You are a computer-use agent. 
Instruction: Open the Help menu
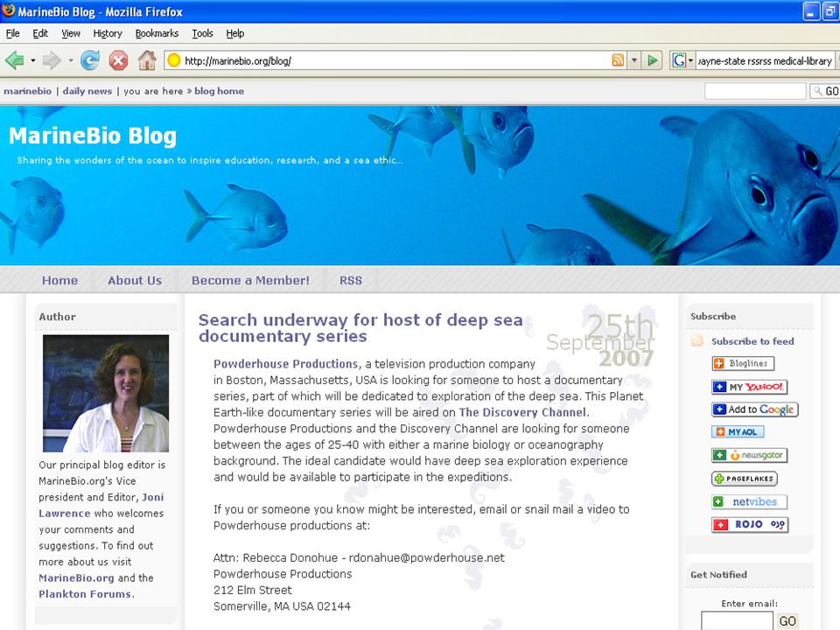click(234, 33)
